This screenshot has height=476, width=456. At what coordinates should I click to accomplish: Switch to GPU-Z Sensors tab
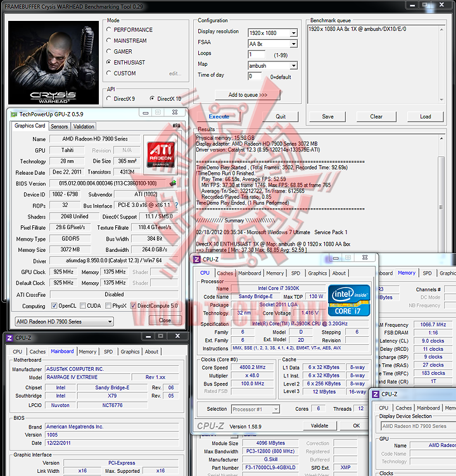tap(60, 127)
